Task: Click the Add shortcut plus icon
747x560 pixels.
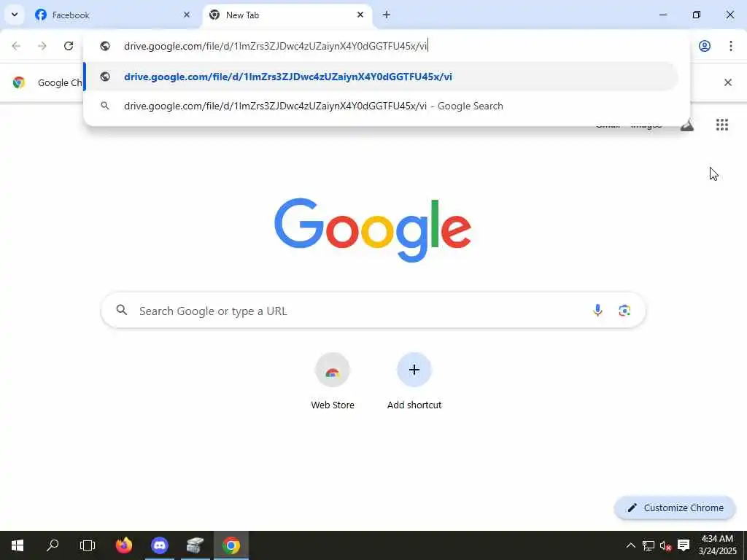Action: click(x=414, y=370)
